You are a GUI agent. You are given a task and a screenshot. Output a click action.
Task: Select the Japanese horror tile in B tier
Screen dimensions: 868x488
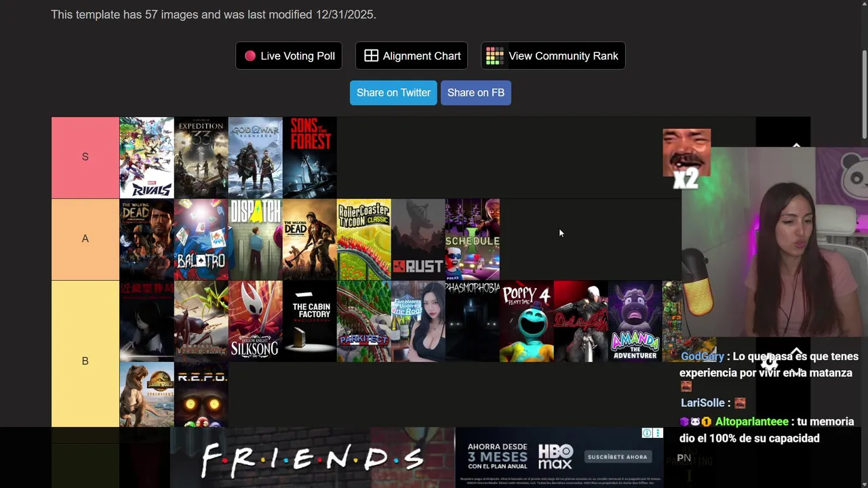tap(147, 321)
